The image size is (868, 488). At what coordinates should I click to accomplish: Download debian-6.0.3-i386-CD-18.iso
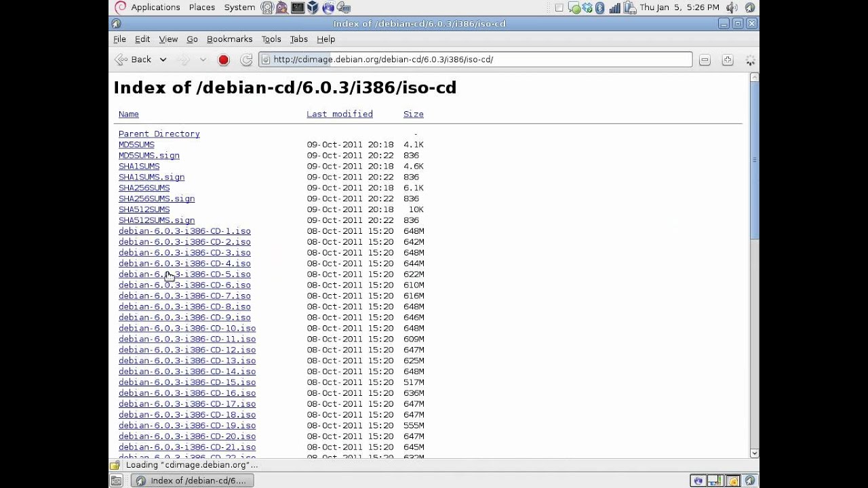(187, 415)
